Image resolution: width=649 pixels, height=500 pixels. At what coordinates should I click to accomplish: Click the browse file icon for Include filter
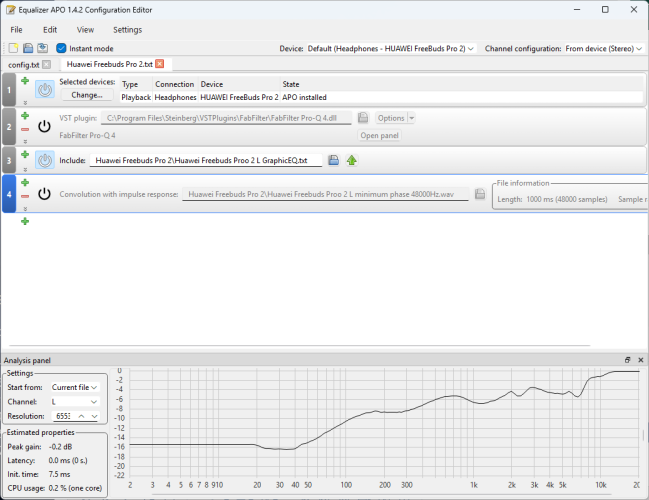[x=334, y=160]
